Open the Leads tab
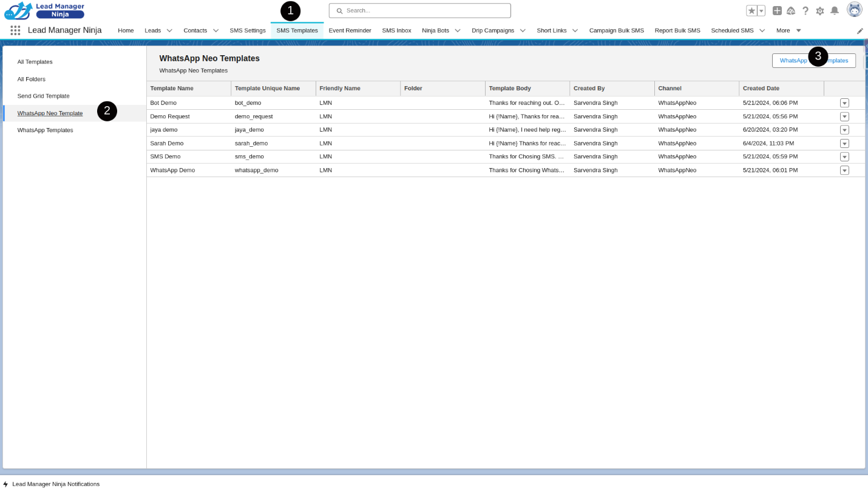 (153, 30)
